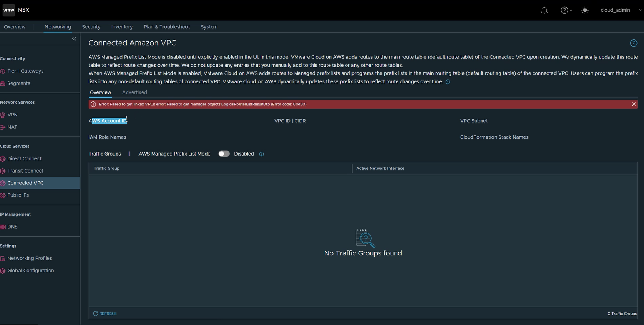Click the magnifier empty-state icon
The image size is (644, 325).
(x=365, y=238)
